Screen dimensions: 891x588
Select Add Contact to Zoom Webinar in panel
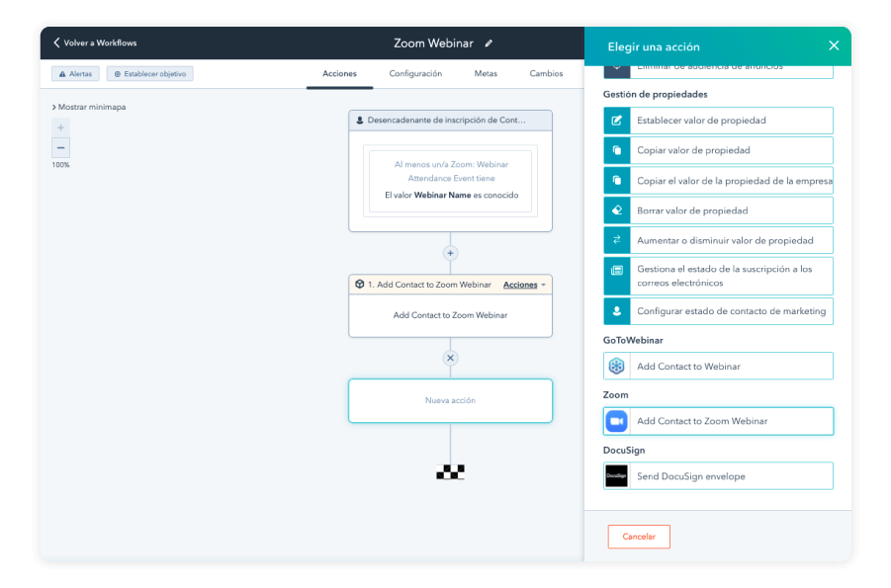[718, 421]
